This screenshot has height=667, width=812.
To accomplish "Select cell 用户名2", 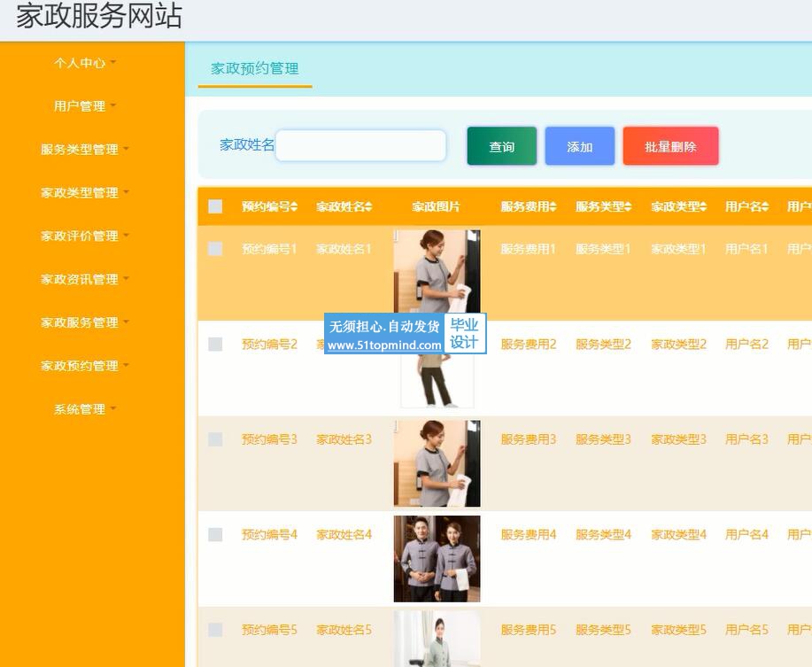I will coord(746,345).
